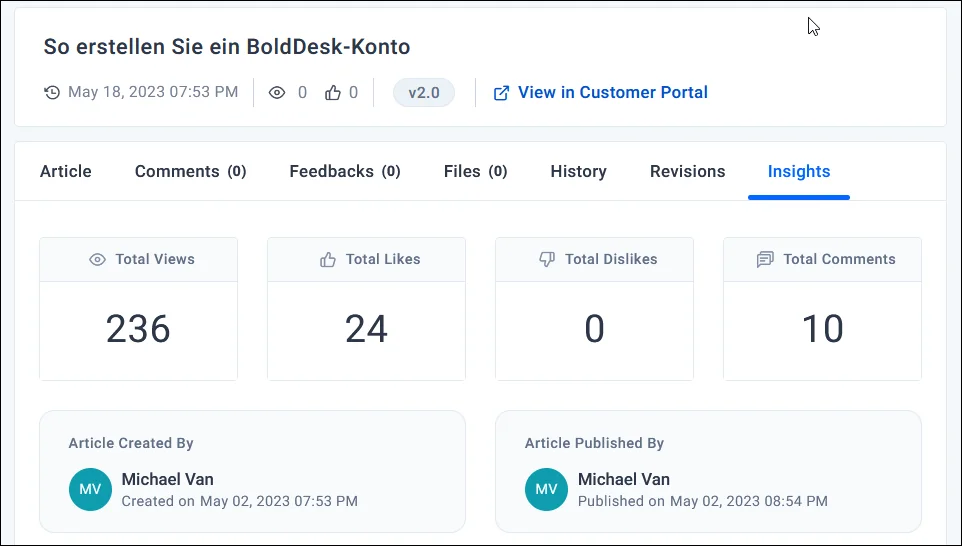Open the Feedbacks (0) tab
The height and width of the screenshot is (546, 962).
(x=345, y=171)
